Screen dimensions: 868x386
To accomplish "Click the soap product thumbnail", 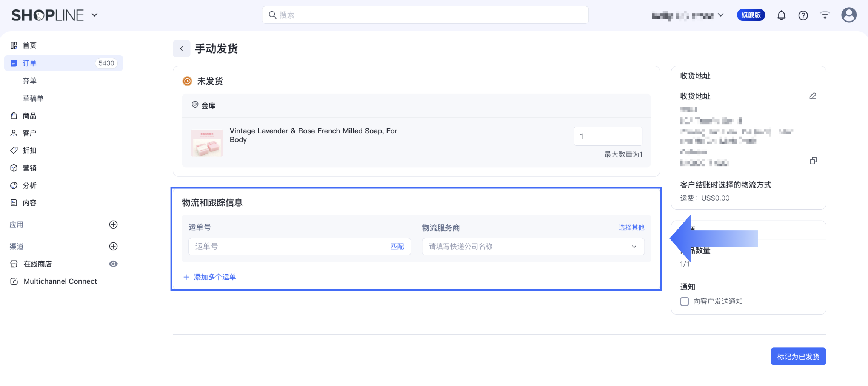I will [x=207, y=143].
